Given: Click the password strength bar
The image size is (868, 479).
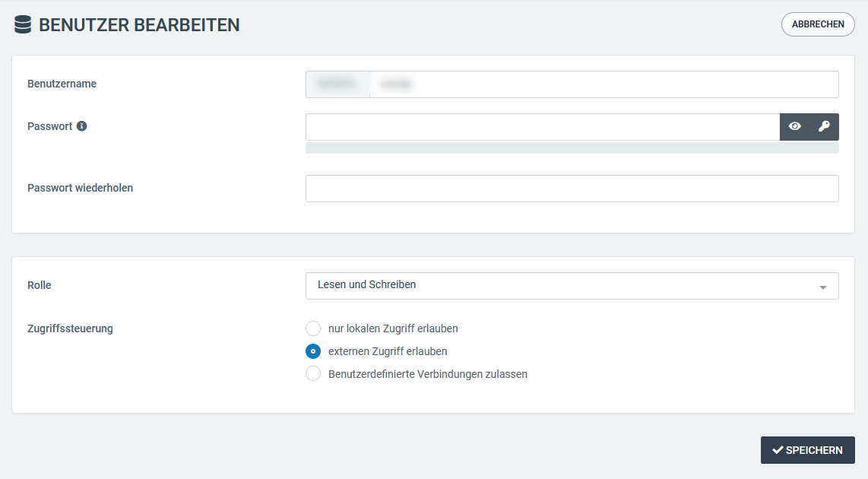Looking at the screenshot, I should click(572, 148).
